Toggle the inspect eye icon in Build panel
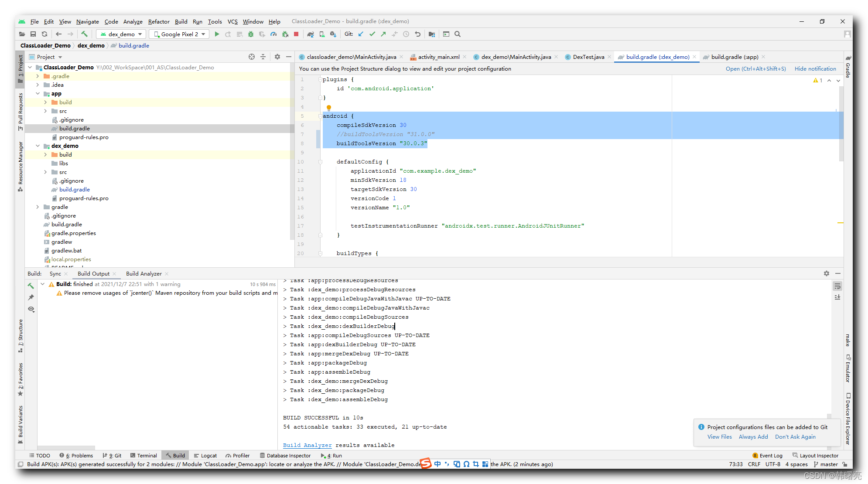 (x=31, y=309)
